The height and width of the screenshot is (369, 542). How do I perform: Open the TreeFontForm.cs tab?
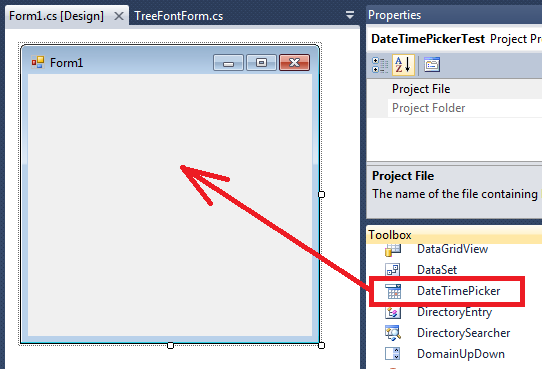(178, 16)
